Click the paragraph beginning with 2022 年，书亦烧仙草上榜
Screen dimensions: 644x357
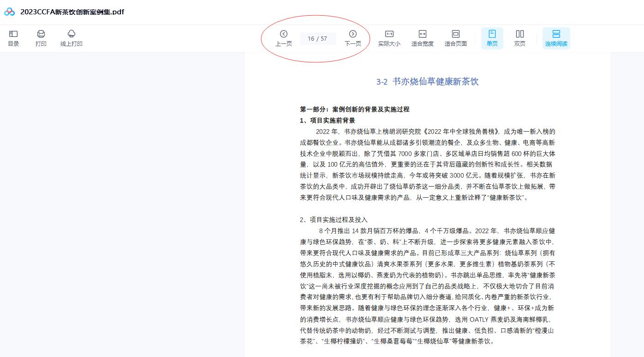(427, 164)
